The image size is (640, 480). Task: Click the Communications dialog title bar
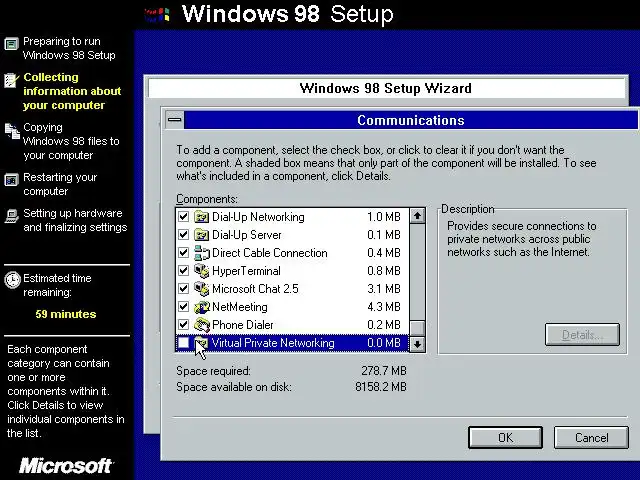[411, 120]
